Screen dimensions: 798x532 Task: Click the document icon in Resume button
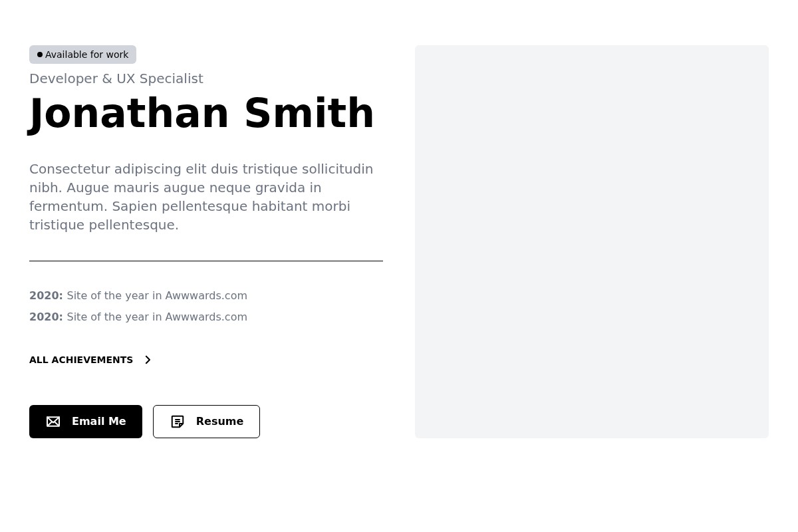[178, 422]
